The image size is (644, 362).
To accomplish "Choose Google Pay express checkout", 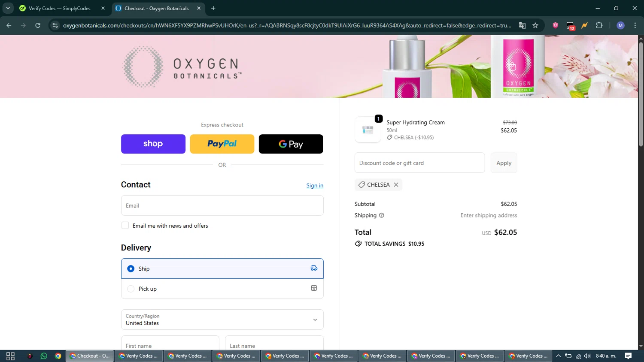I will 291,144.
